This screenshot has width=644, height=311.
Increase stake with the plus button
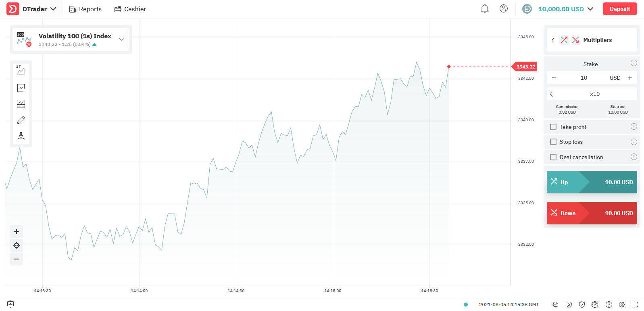click(630, 78)
